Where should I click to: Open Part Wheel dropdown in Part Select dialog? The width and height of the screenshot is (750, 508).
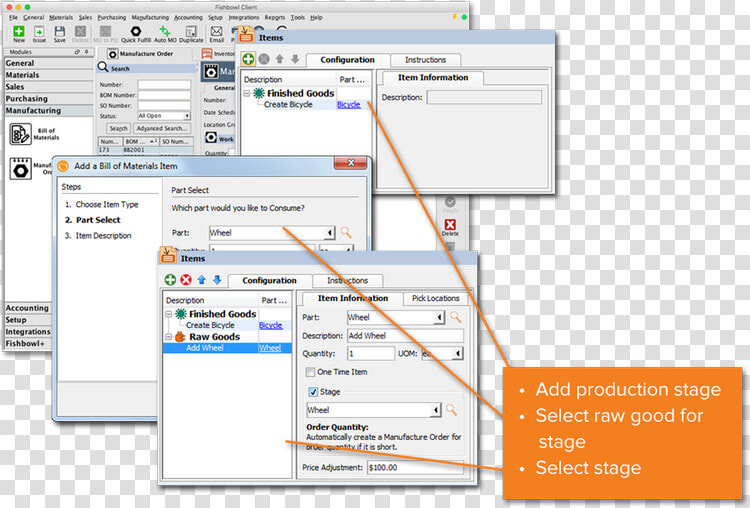[x=330, y=233]
